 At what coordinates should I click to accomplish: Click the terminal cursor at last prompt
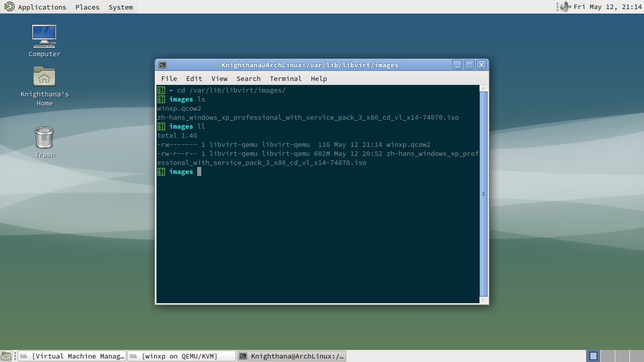coord(199,172)
